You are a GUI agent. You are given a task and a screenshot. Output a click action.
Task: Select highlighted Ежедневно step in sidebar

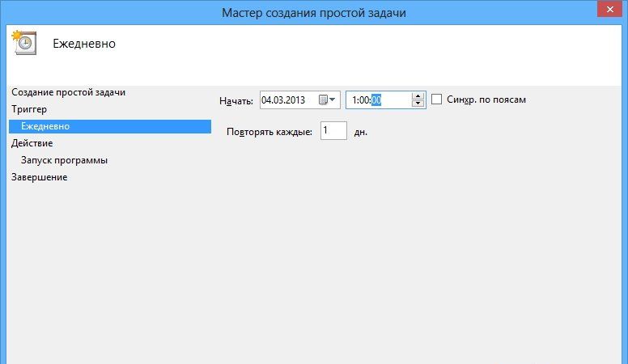tap(45, 126)
